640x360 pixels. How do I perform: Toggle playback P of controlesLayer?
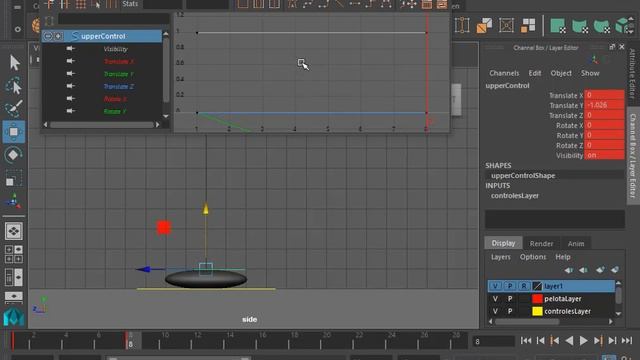click(x=510, y=311)
